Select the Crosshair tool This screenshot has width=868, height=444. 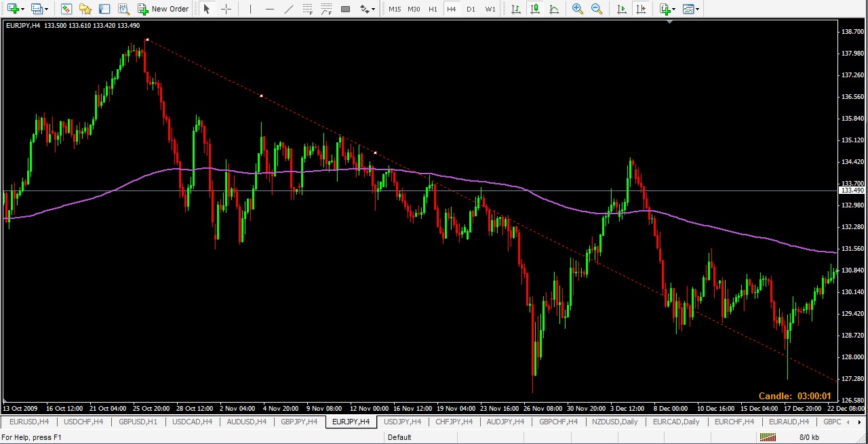[x=226, y=9]
